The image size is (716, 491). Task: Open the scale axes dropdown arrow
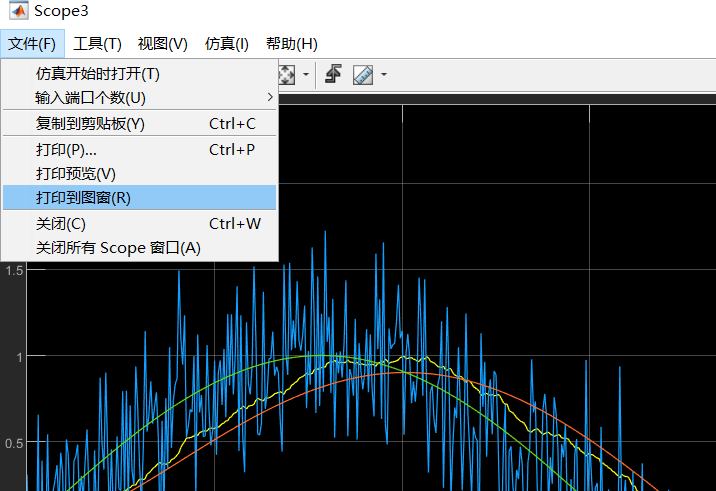305,74
